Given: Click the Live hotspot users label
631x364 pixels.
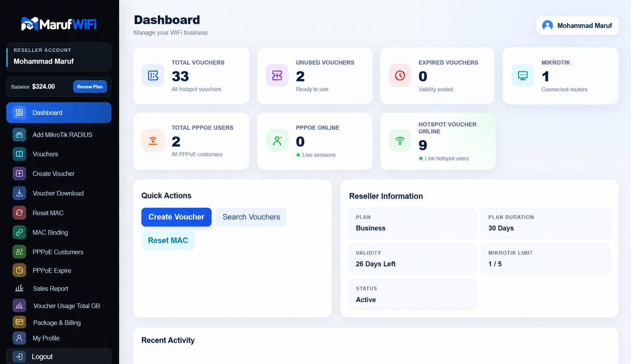Looking at the screenshot, I should (x=447, y=159).
